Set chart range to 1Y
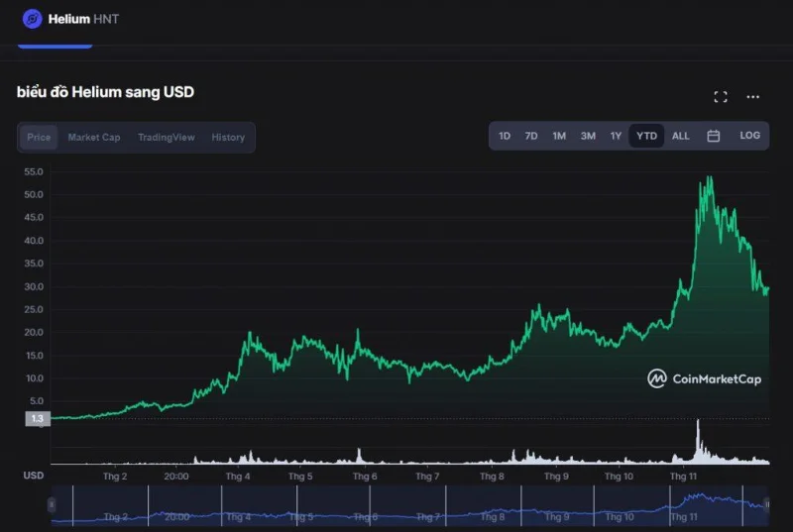This screenshot has width=793, height=532. click(616, 136)
